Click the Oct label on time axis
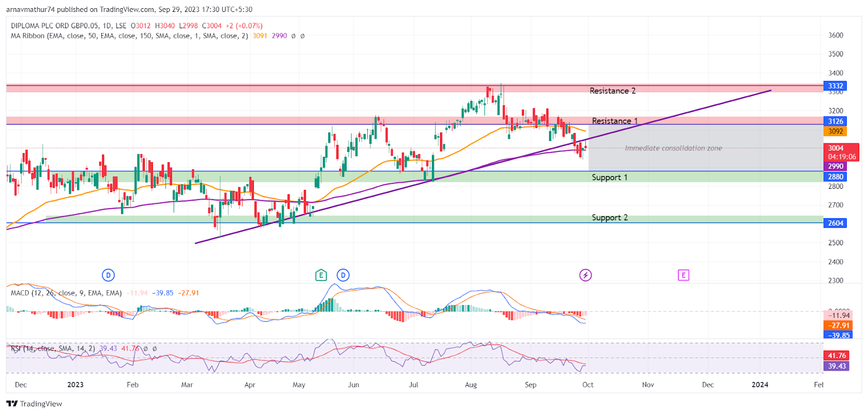This screenshot has height=414, width=868. (x=588, y=385)
